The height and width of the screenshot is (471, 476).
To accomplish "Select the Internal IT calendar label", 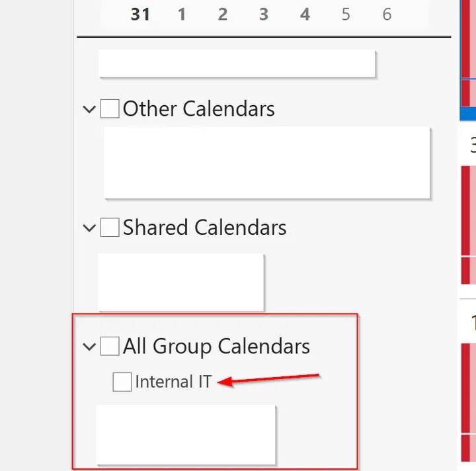I will (x=173, y=382).
